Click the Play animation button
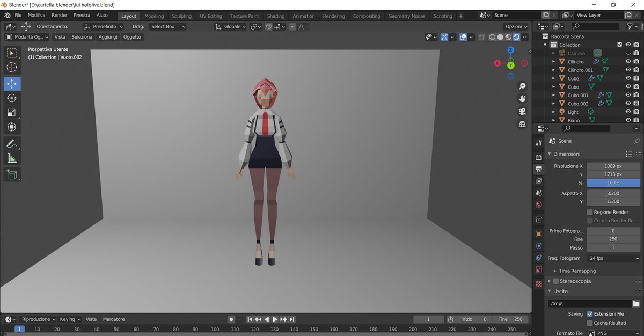This screenshot has height=336, width=644. point(275,319)
